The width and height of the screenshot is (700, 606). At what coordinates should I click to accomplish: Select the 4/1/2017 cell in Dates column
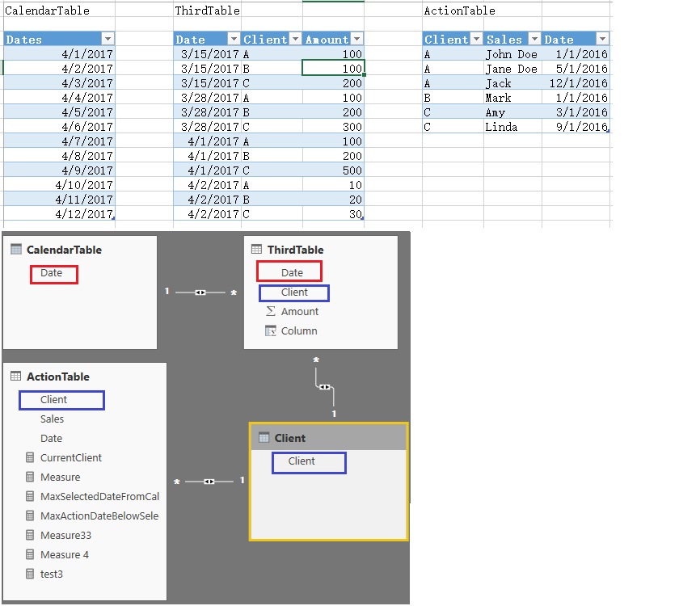(x=59, y=53)
